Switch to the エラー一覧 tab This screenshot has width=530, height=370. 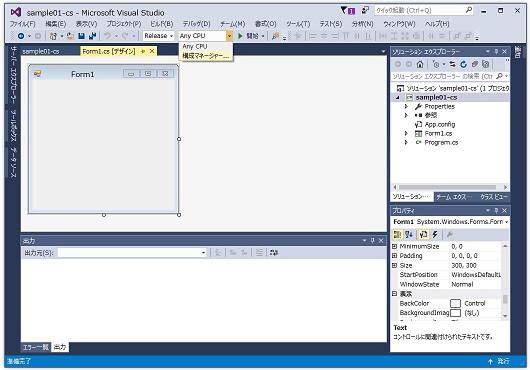(x=35, y=347)
